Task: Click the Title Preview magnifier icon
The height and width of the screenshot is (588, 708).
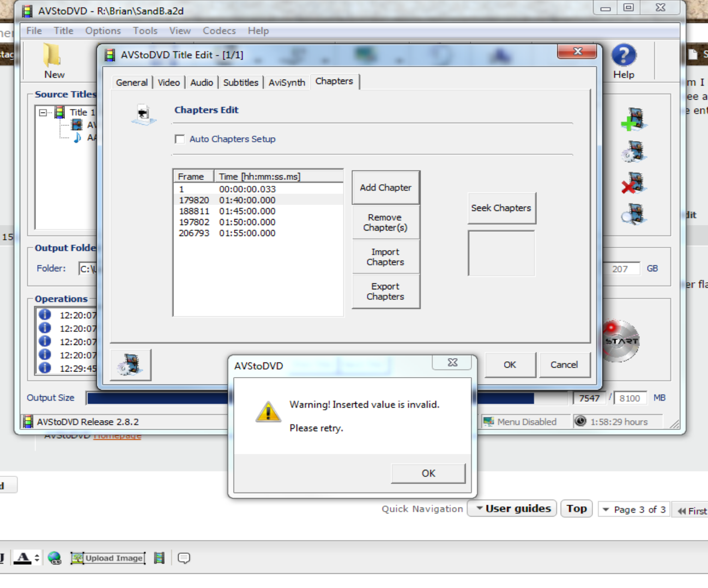Action: [633, 214]
